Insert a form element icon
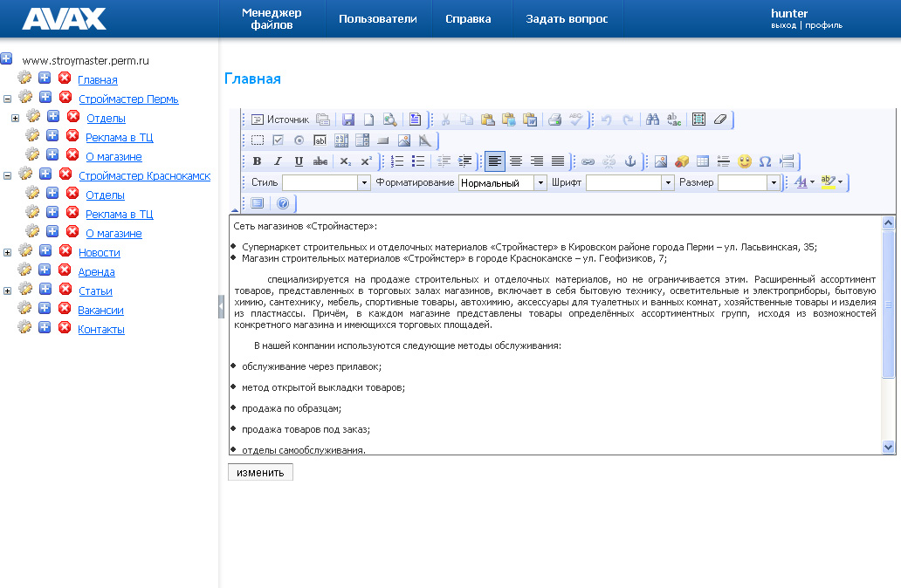The width and height of the screenshot is (901, 588). coord(258,140)
